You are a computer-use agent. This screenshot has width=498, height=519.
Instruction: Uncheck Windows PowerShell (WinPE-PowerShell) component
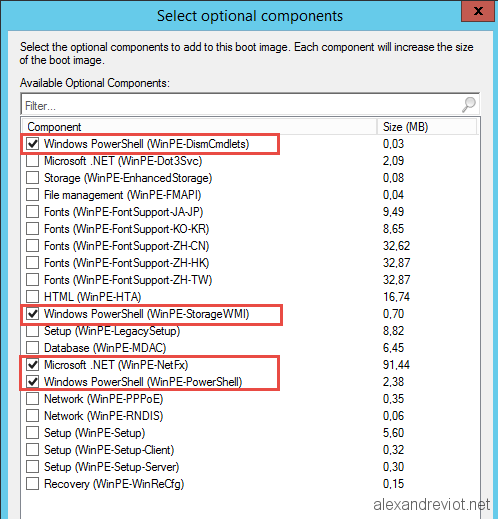(x=33, y=382)
